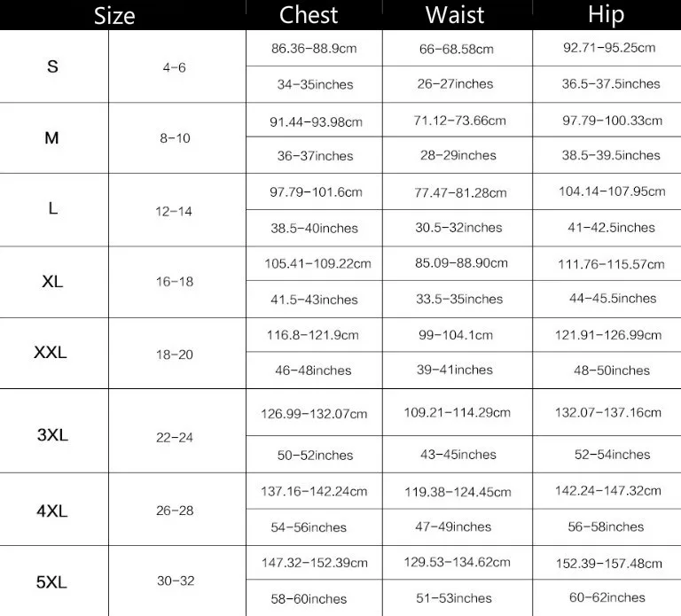This screenshot has width=681, height=616.
Task: Click the 38.5-40inches chest value
Action: pyautogui.click(x=315, y=229)
